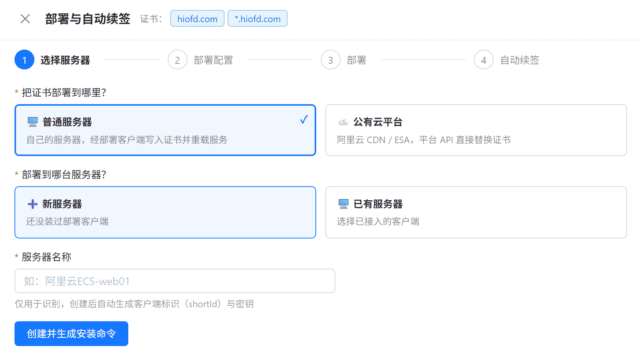The image size is (640, 364).
Task: Click description 还没装过部署客户端
Action: pos(68,222)
